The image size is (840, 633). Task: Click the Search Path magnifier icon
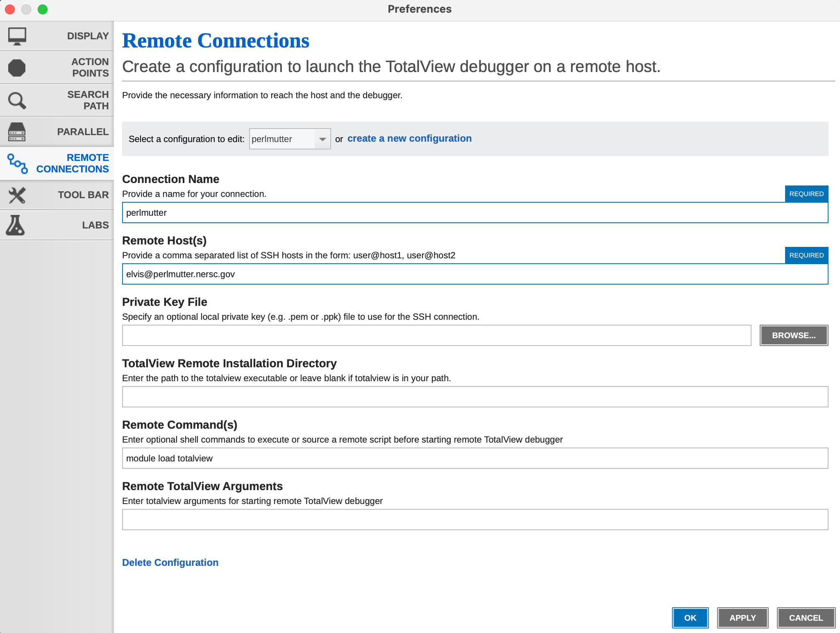[17, 100]
